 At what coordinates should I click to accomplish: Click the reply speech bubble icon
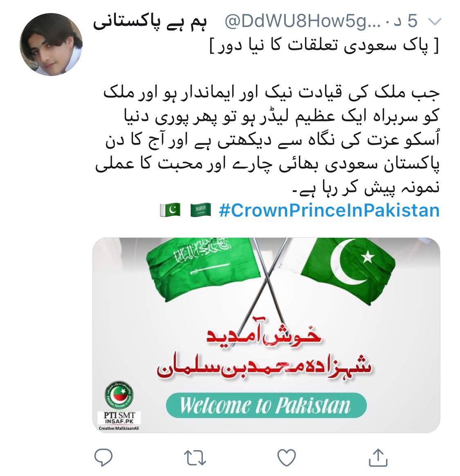[x=103, y=458]
